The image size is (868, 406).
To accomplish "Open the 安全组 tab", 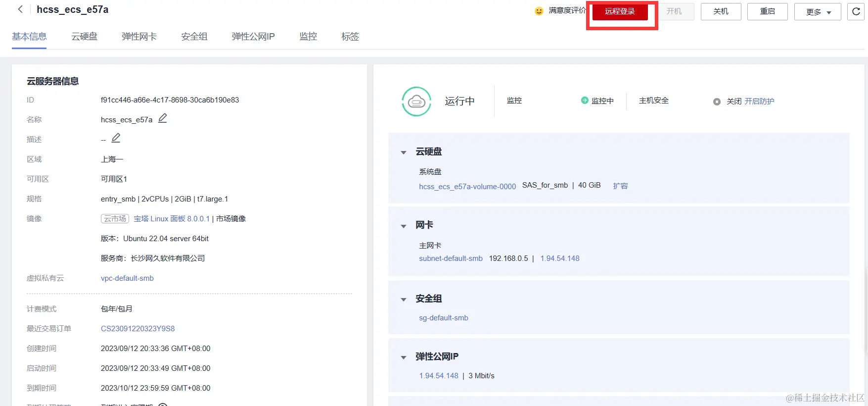I will pos(194,37).
